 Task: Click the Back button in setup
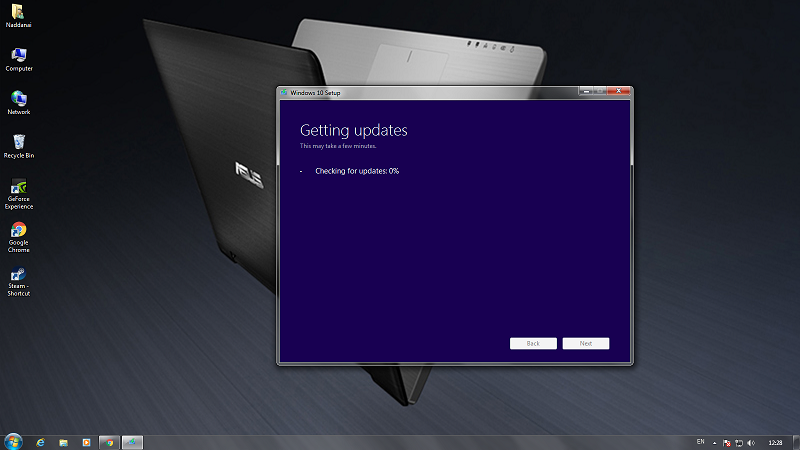(533, 343)
